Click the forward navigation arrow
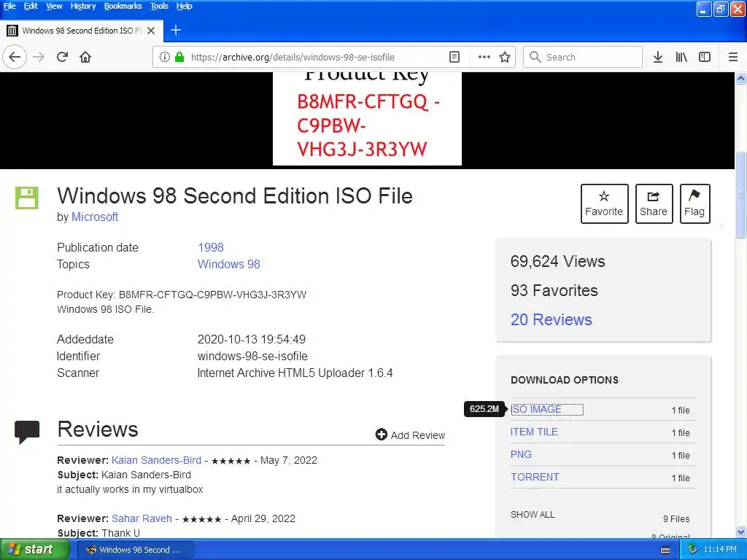The width and height of the screenshot is (747, 560). 39,57
